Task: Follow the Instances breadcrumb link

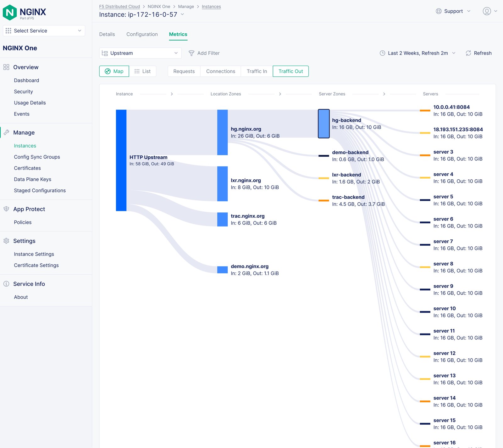Action: (x=211, y=7)
